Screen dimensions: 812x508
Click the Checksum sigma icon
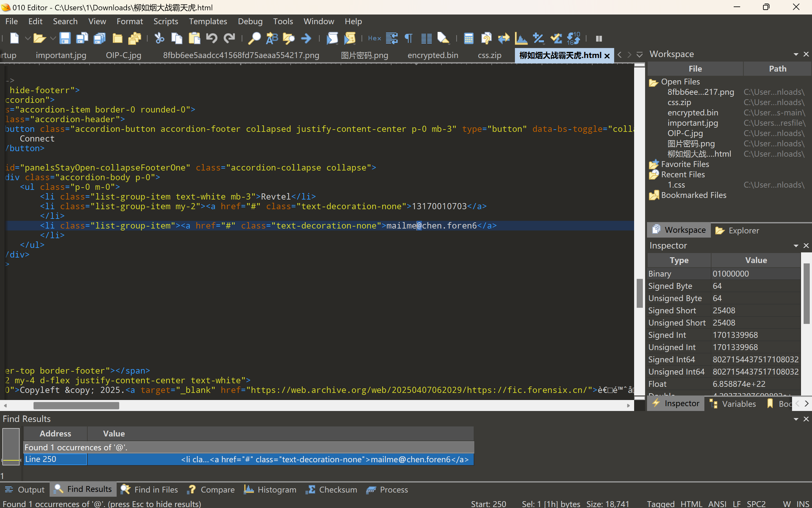coord(556,38)
